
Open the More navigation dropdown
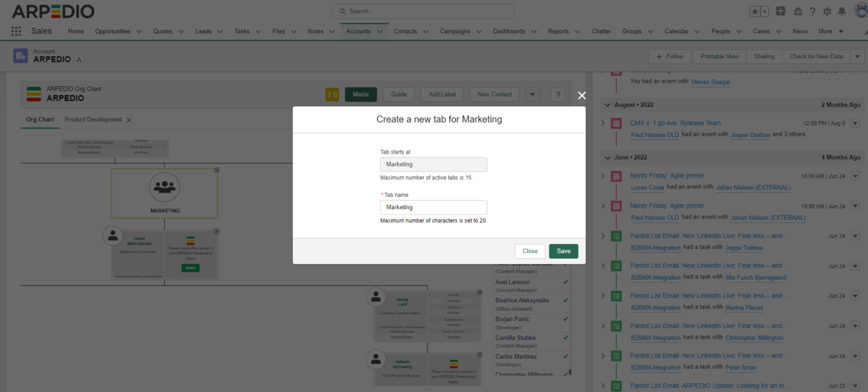[x=830, y=31]
